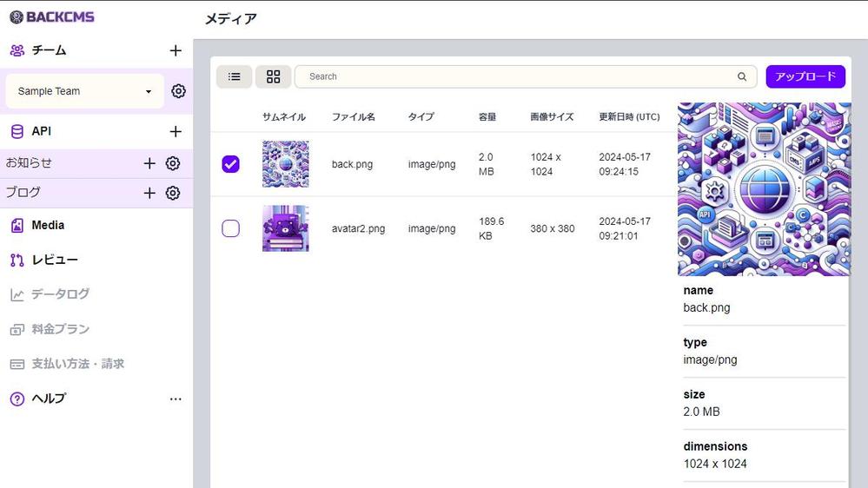Image resolution: width=868 pixels, height=488 pixels.
Task: Switch to list view
Action: tap(235, 76)
